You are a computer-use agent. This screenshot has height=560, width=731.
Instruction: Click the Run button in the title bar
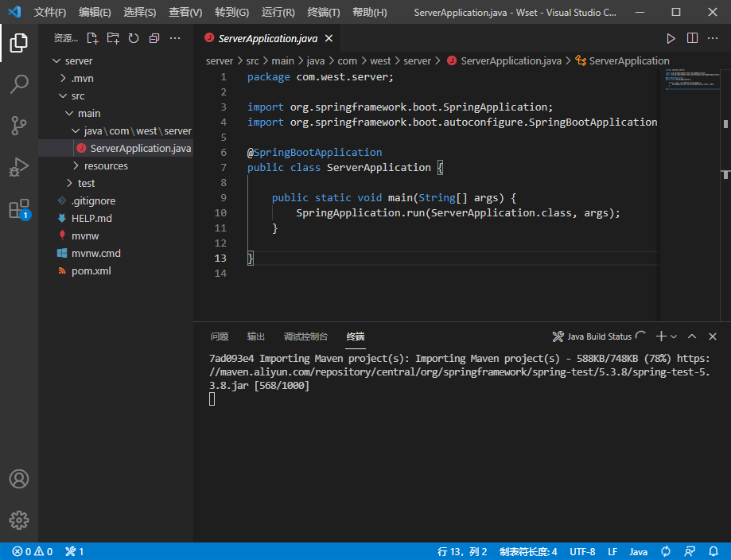pos(671,37)
